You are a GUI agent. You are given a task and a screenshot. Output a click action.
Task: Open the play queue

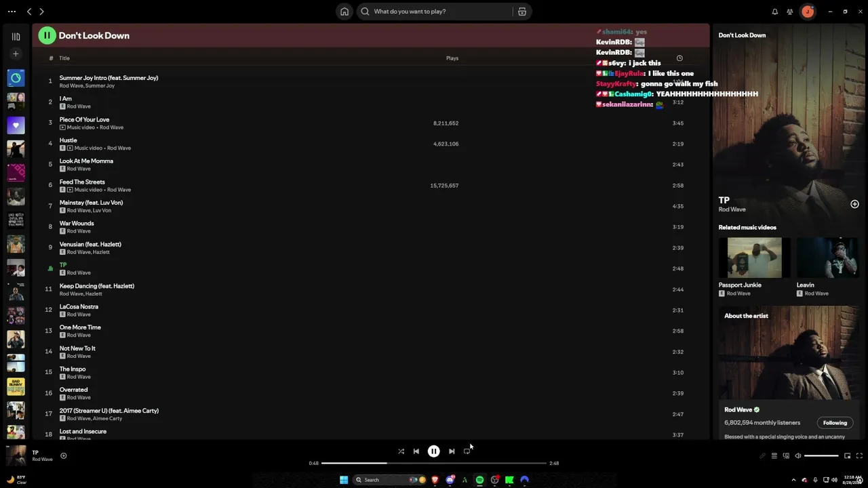tap(774, 456)
